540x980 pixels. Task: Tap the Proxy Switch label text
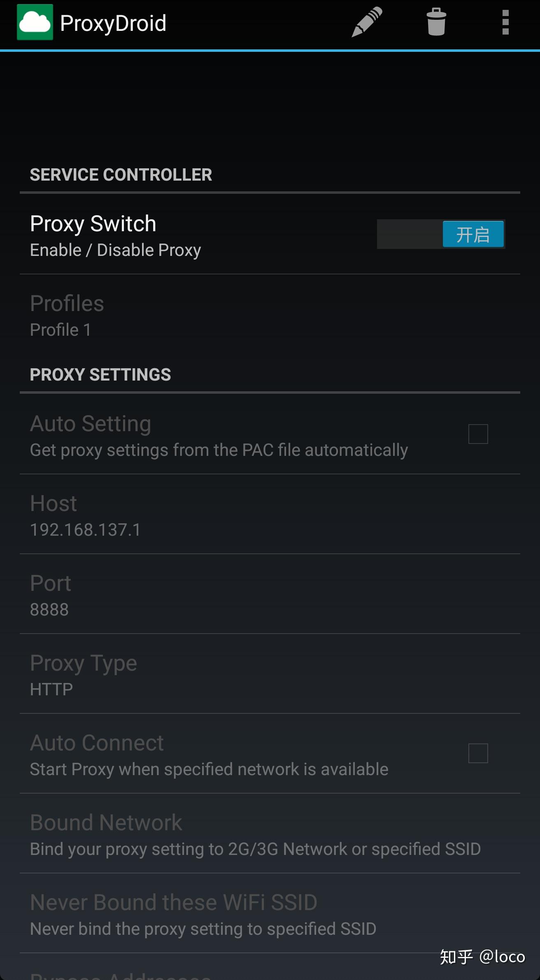[x=93, y=224]
